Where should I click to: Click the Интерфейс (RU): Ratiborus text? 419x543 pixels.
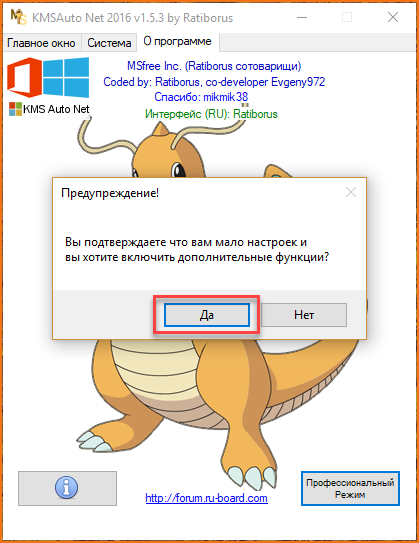coord(211,114)
